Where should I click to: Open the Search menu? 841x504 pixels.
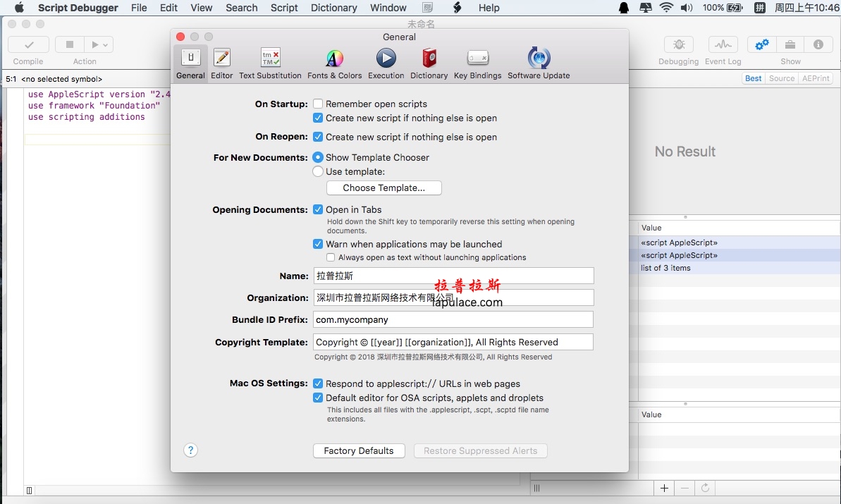[x=241, y=8]
